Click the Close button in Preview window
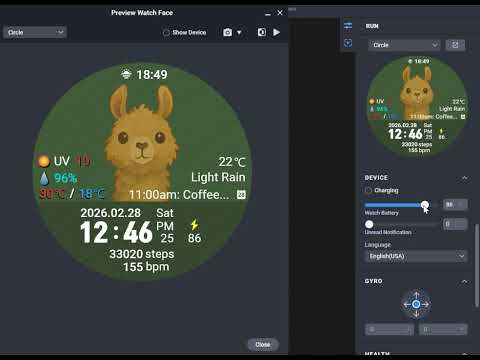The width and height of the screenshot is (480, 360). [x=263, y=344]
